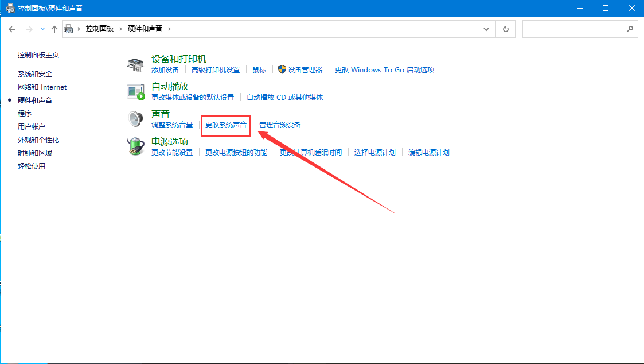The height and width of the screenshot is (364, 644).
Task: Click 调整系统音量 link
Action: tap(172, 125)
